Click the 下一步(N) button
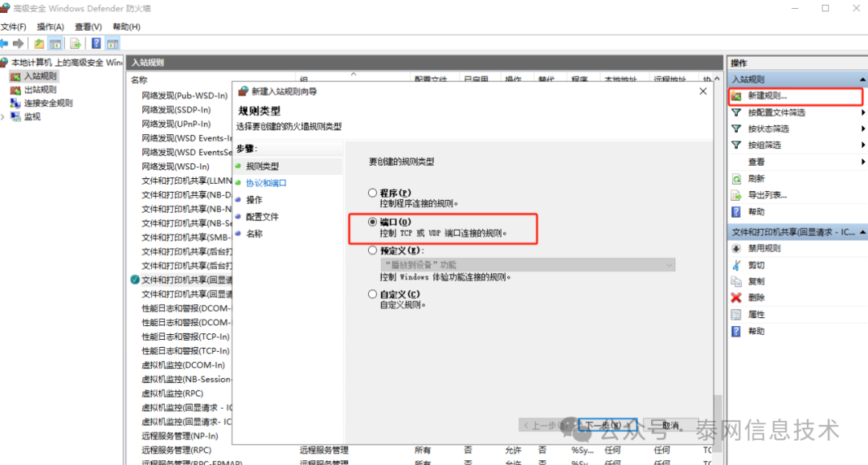The height and width of the screenshot is (465, 868). click(x=608, y=425)
